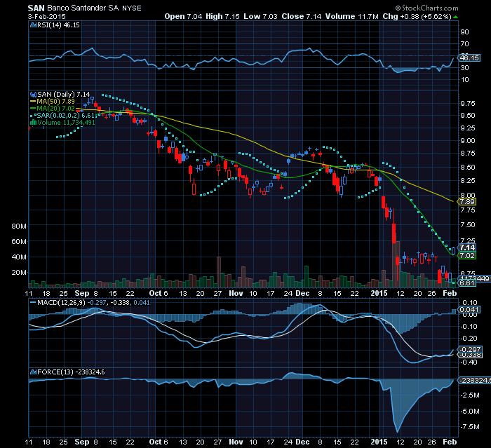Click the 20M volume axis label
The width and height of the screenshot is (491, 448).
tap(19, 272)
